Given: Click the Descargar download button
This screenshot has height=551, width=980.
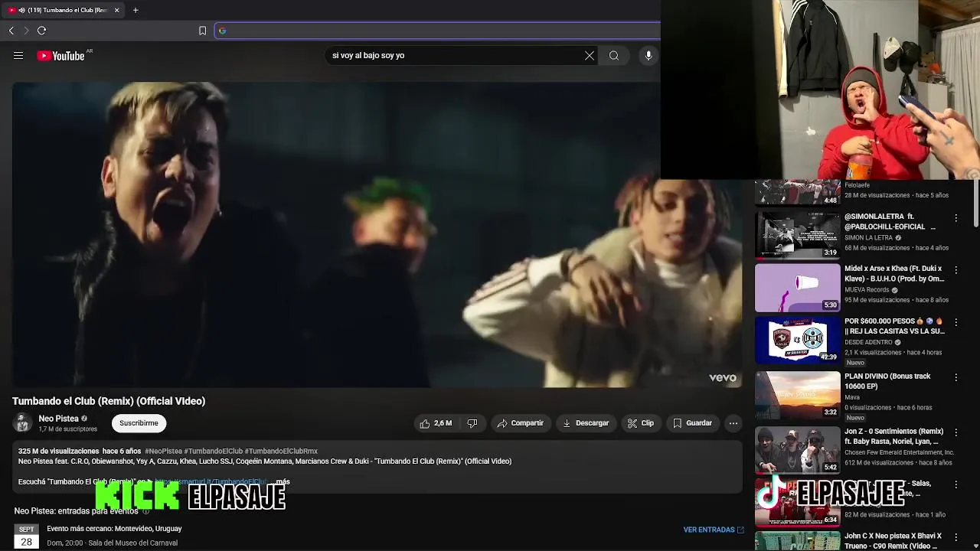Looking at the screenshot, I should point(586,423).
